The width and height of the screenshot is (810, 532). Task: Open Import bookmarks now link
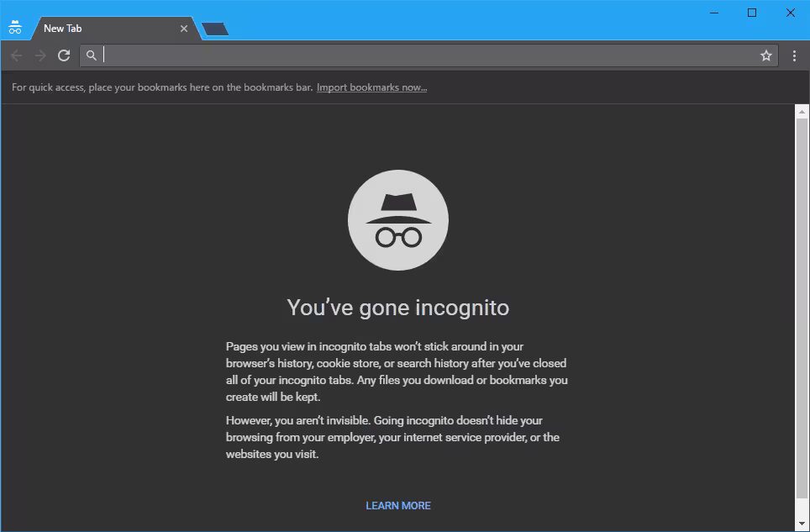[x=371, y=87]
